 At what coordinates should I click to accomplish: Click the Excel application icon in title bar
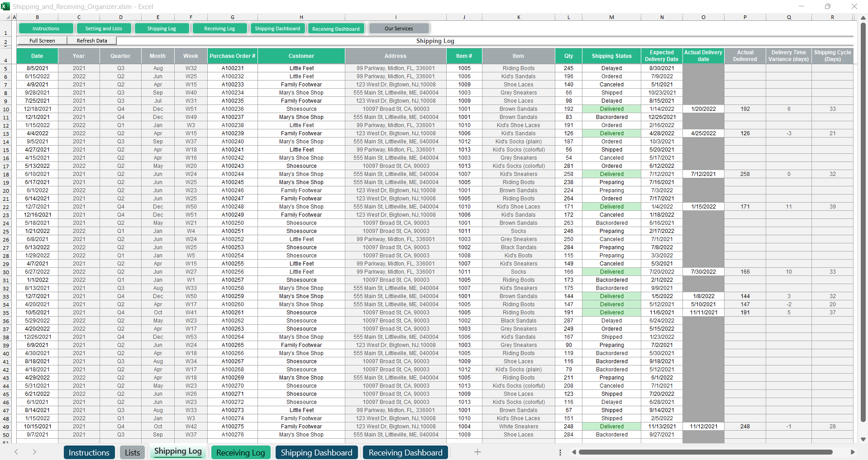(x=5, y=6)
